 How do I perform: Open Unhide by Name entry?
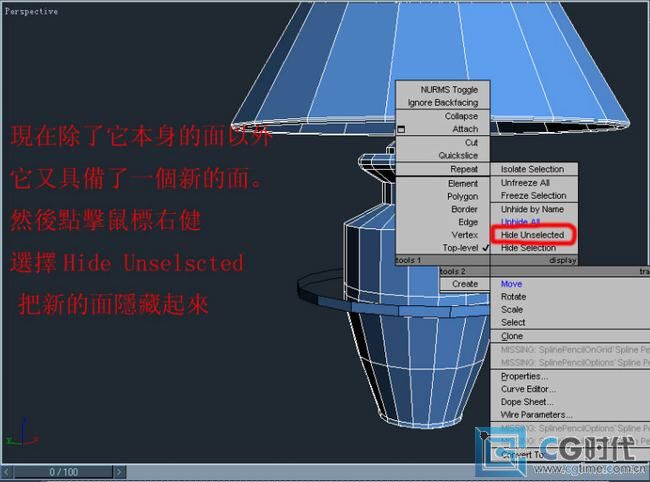(x=534, y=209)
